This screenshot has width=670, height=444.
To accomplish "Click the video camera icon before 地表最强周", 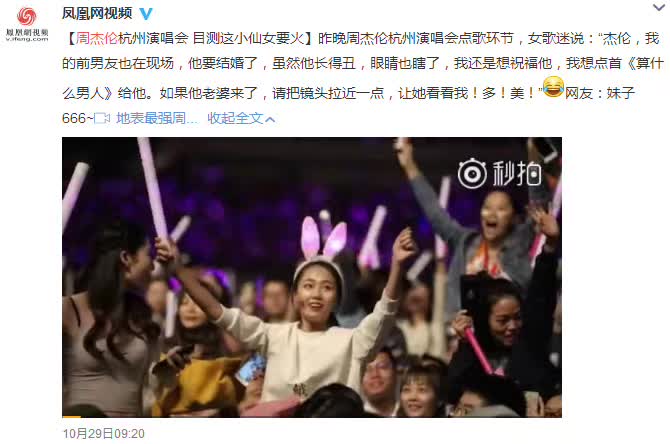I will coord(102,118).
